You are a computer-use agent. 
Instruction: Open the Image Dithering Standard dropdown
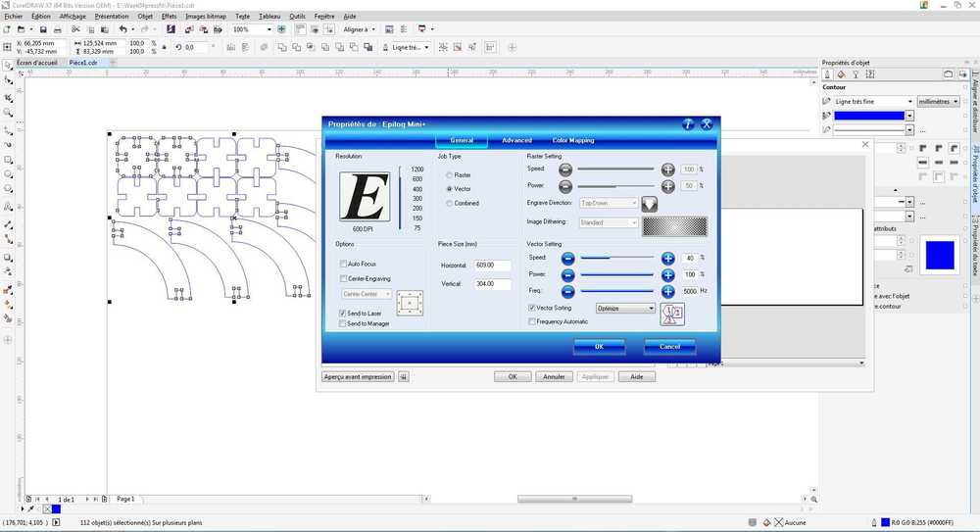[609, 222]
